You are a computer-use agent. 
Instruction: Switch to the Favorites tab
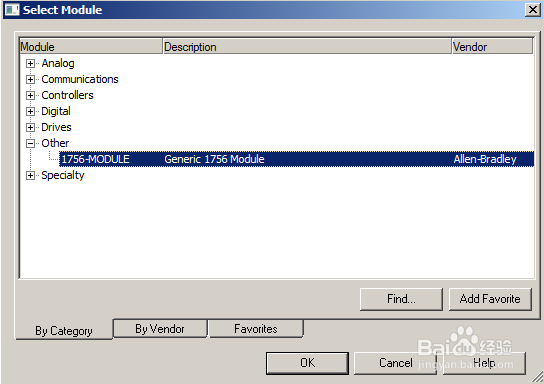pyautogui.click(x=256, y=328)
